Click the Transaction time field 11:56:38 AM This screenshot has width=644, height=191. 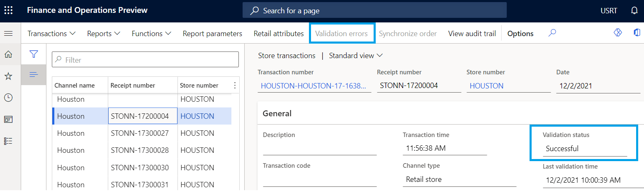point(445,149)
